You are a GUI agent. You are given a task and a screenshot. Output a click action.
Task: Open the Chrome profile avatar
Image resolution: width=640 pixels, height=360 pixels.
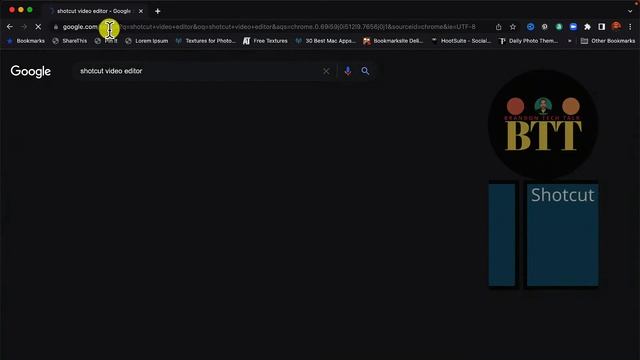click(x=616, y=27)
